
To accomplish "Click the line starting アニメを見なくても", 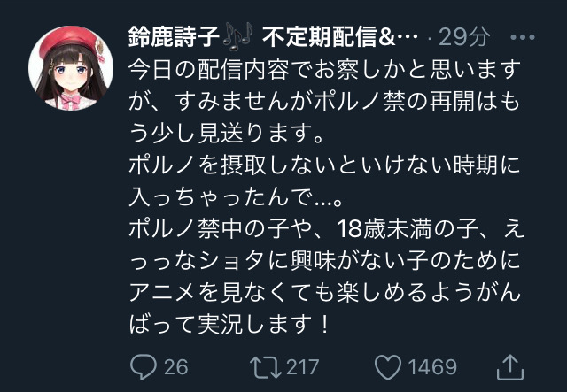I will tap(324, 293).
